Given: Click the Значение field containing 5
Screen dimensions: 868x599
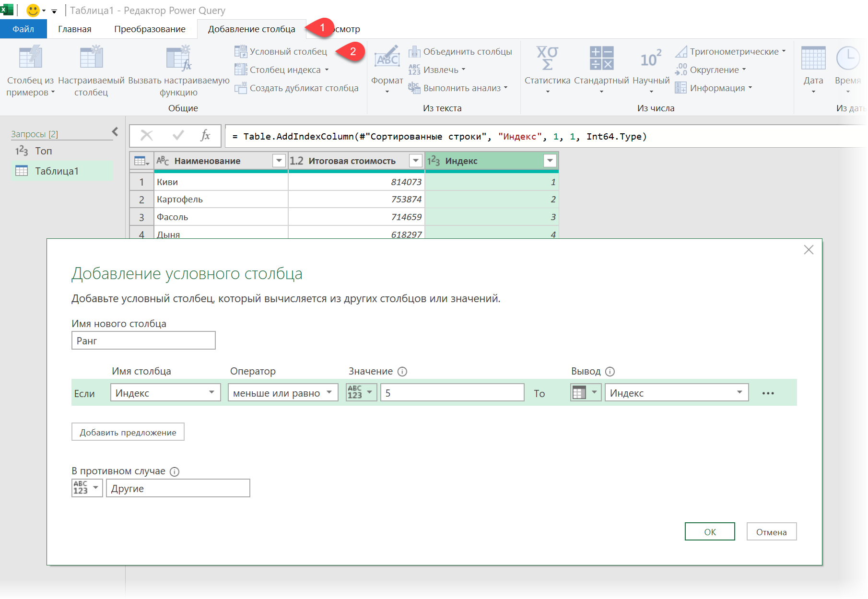Looking at the screenshot, I should [452, 393].
